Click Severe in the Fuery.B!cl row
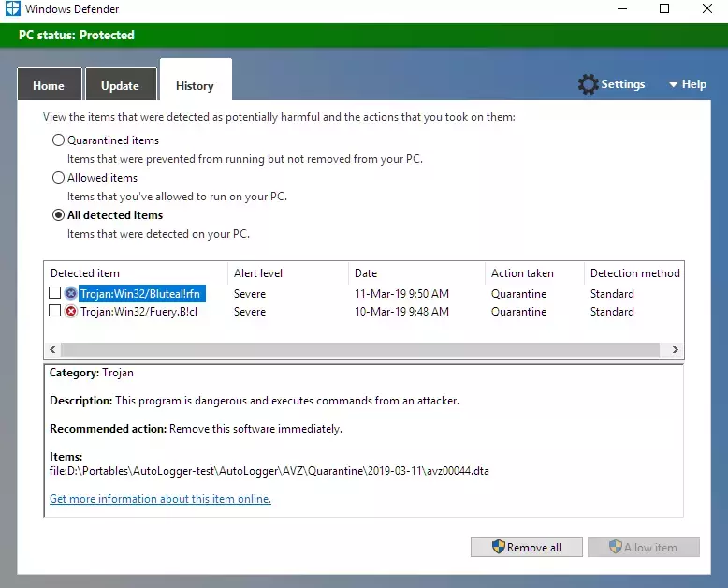 coord(250,312)
